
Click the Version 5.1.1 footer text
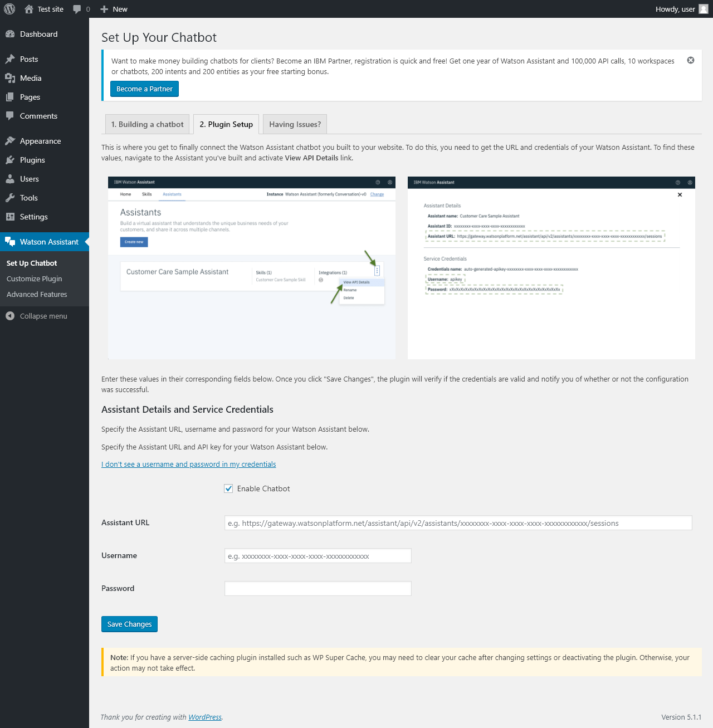click(681, 717)
